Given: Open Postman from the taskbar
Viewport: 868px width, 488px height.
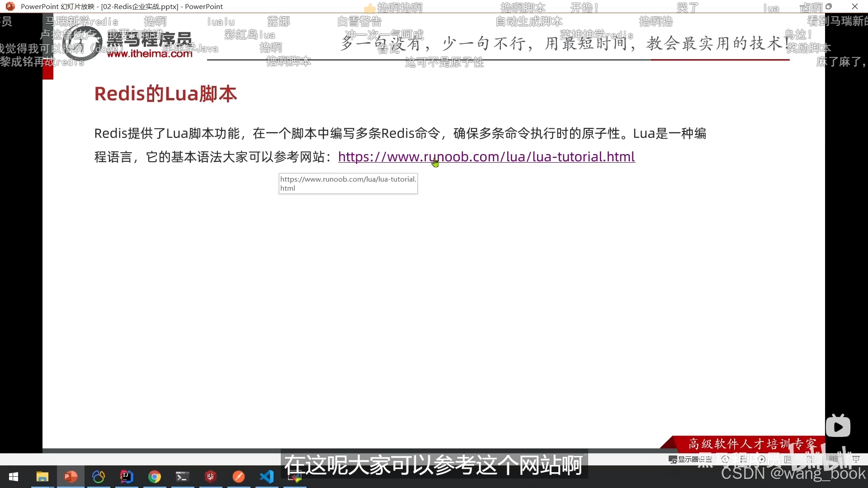Looking at the screenshot, I should [239, 477].
